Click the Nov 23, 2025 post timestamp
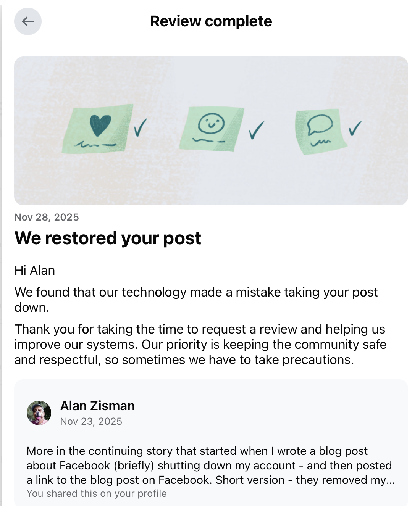Image resolution: width=420 pixels, height=506 pixels. click(x=91, y=421)
